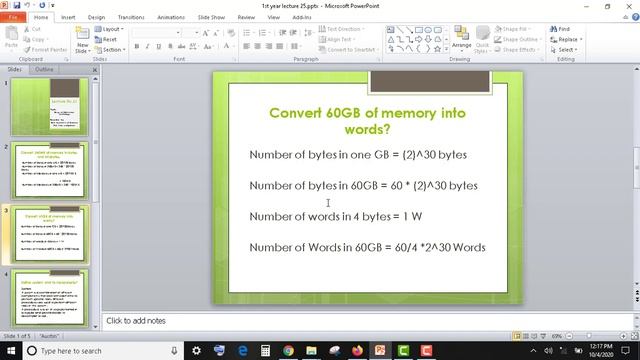Click the Zoom In plus button
Screen dimensions: 640x360
(623, 336)
